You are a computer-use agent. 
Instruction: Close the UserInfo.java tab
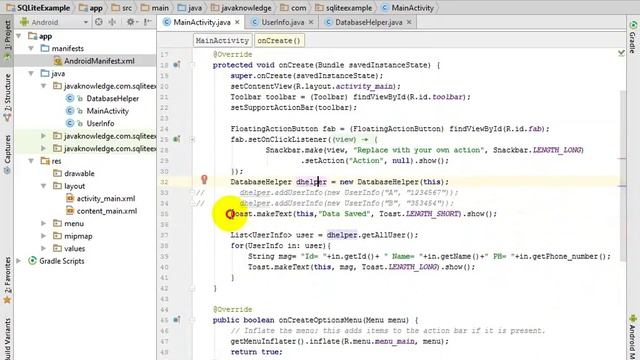(x=311, y=22)
